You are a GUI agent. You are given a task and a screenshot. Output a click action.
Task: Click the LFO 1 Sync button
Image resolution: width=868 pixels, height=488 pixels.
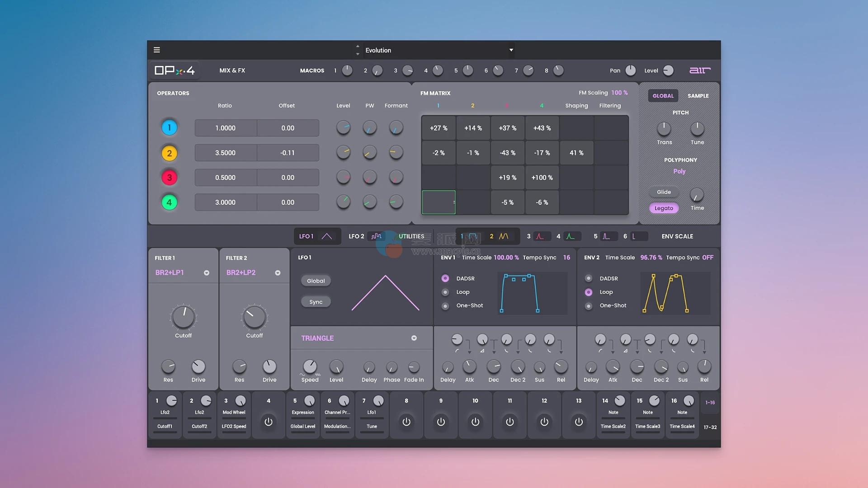click(316, 302)
